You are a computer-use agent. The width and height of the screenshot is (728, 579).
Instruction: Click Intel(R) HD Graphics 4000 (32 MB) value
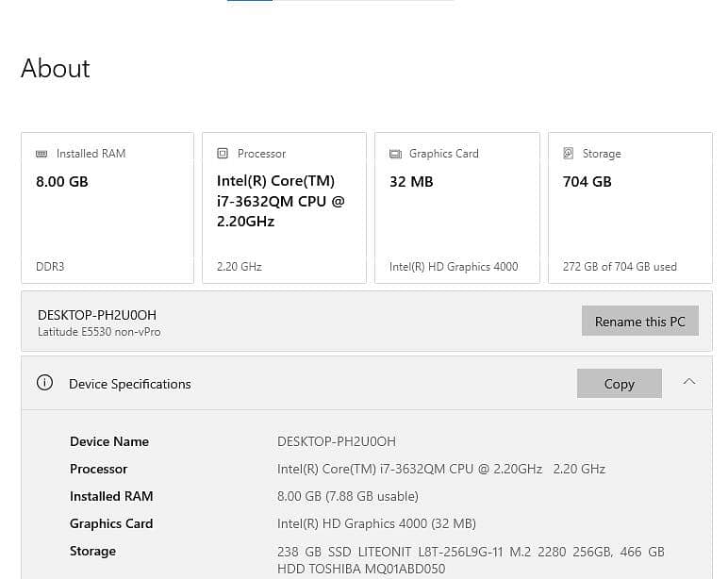pyautogui.click(x=376, y=523)
